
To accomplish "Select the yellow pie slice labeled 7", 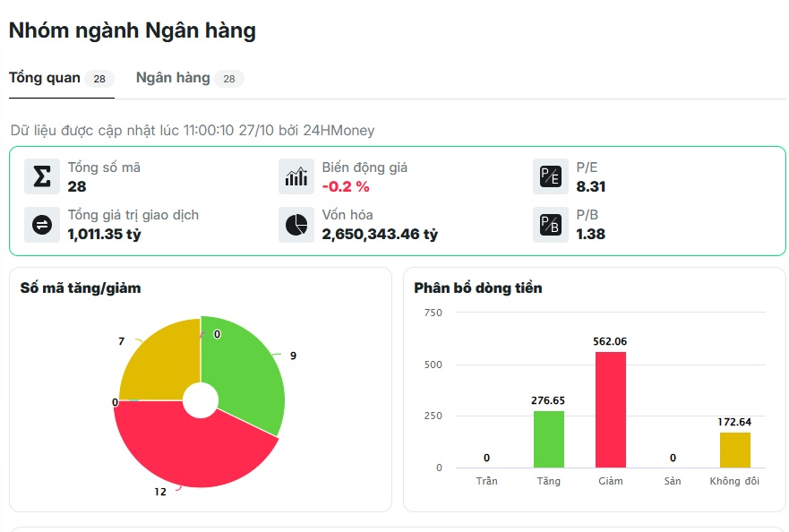I will pos(161,365).
